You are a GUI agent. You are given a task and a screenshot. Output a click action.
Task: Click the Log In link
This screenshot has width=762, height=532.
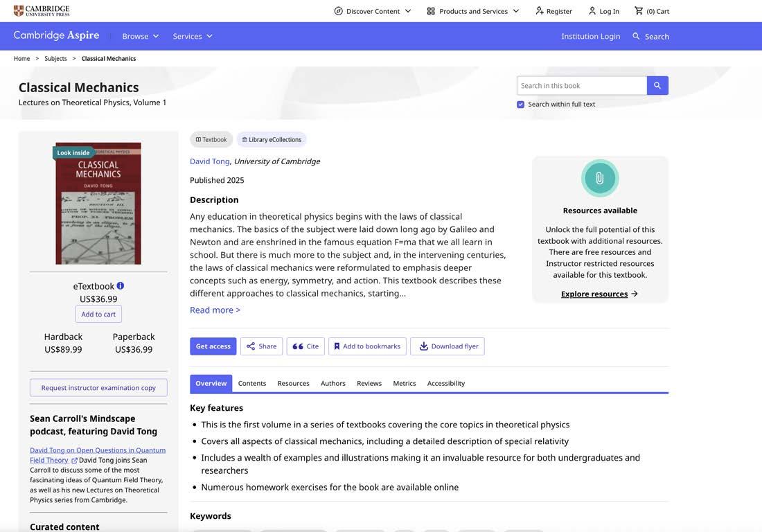pyautogui.click(x=603, y=11)
